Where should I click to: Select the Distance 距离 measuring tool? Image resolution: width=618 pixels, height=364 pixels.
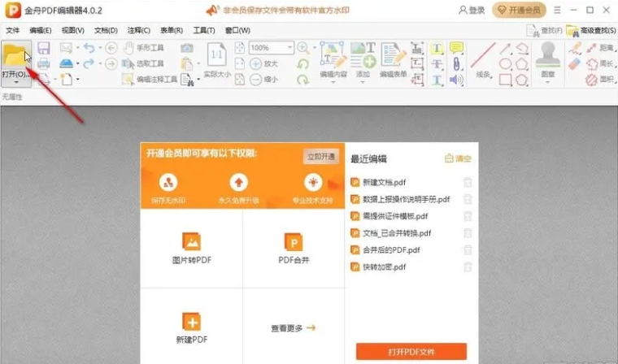(601, 48)
